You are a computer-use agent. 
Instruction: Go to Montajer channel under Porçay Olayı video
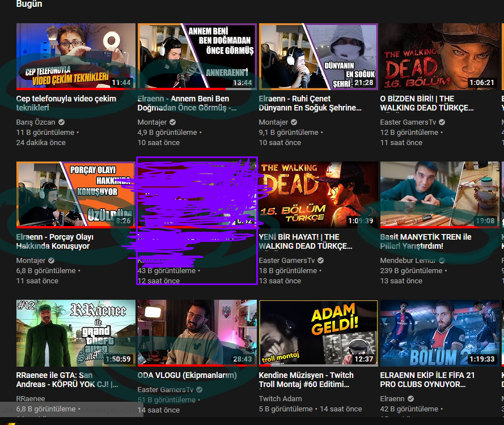point(31,261)
